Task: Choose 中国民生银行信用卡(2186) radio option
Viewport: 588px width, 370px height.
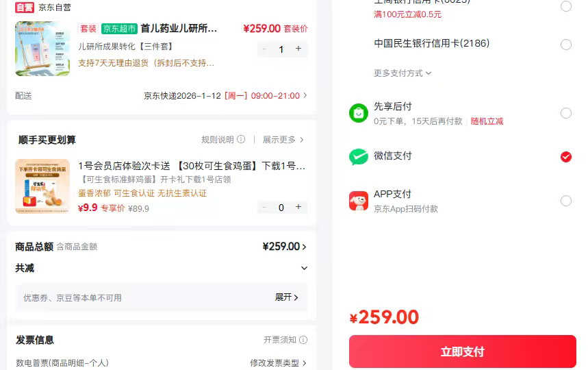Action: (565, 45)
